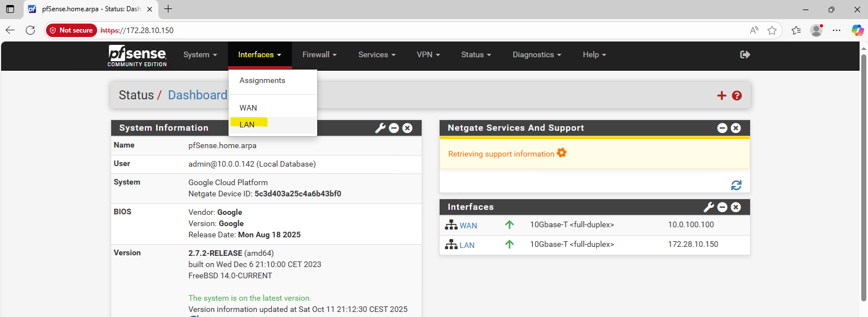Click the logout icon in navbar

[745, 54]
